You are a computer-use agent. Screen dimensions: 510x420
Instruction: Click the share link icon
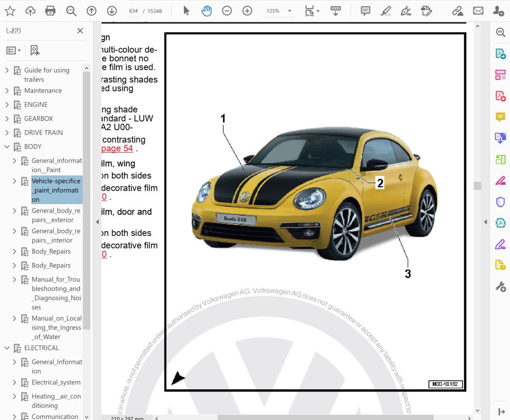[x=458, y=11]
